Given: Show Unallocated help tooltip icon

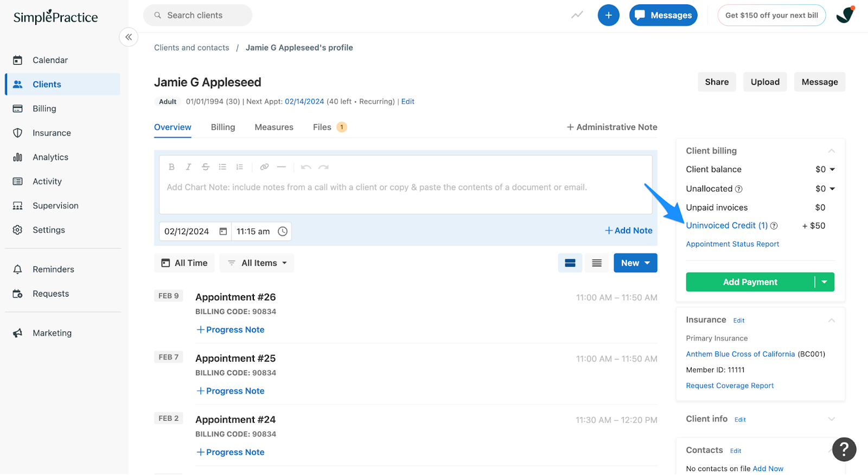Looking at the screenshot, I should (x=738, y=189).
